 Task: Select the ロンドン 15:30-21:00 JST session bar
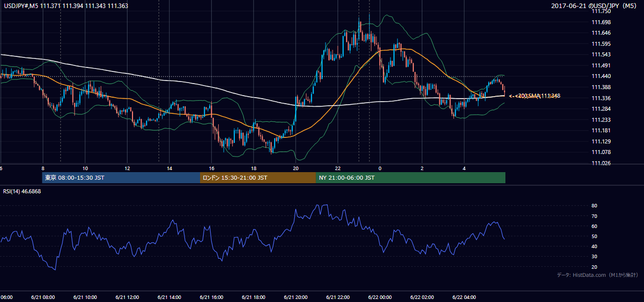258,178
